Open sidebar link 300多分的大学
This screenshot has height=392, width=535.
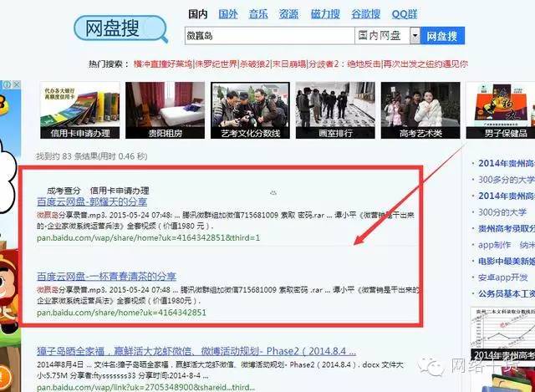coord(507,180)
